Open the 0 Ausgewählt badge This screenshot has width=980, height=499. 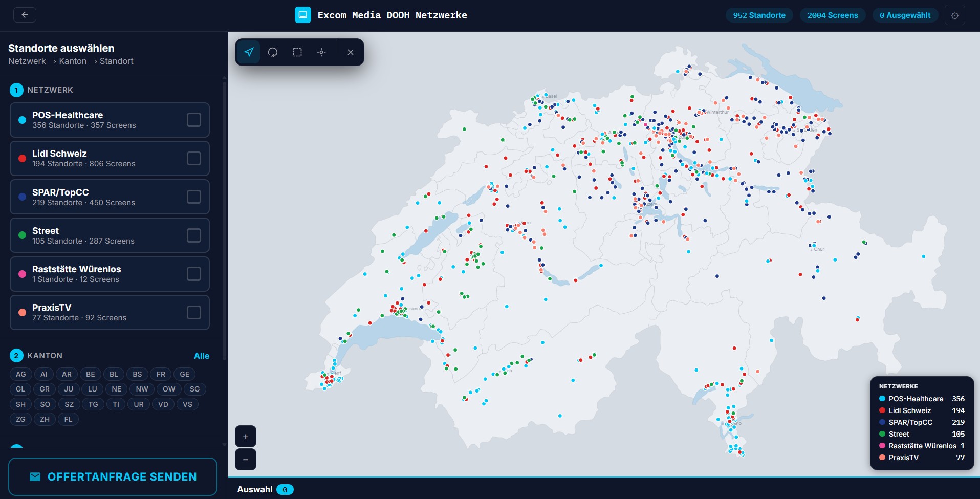[905, 15]
